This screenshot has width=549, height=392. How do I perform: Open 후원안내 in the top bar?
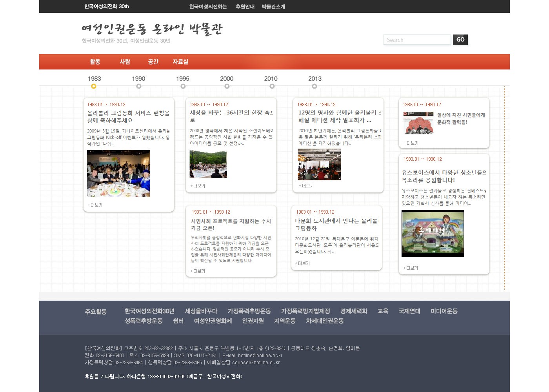pyautogui.click(x=245, y=7)
